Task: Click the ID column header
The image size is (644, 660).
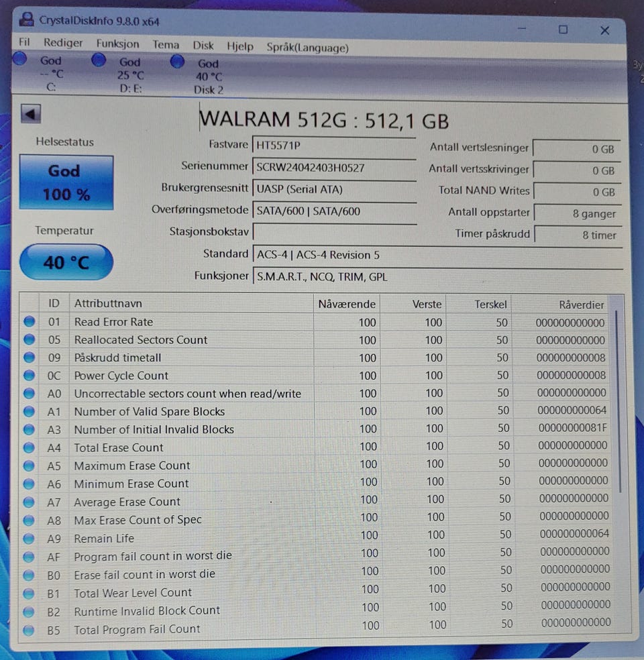Action: [54, 303]
